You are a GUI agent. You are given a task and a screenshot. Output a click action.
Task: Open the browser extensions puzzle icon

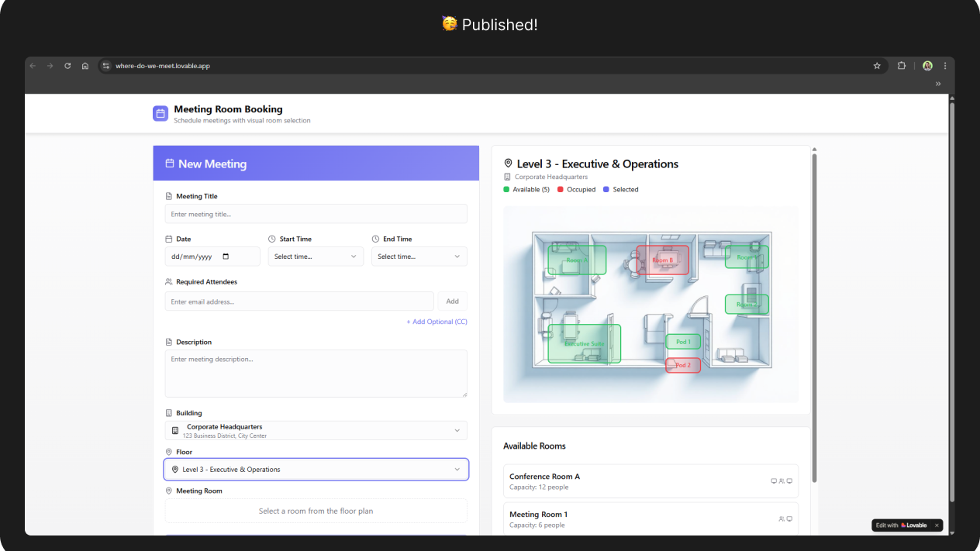(x=902, y=66)
